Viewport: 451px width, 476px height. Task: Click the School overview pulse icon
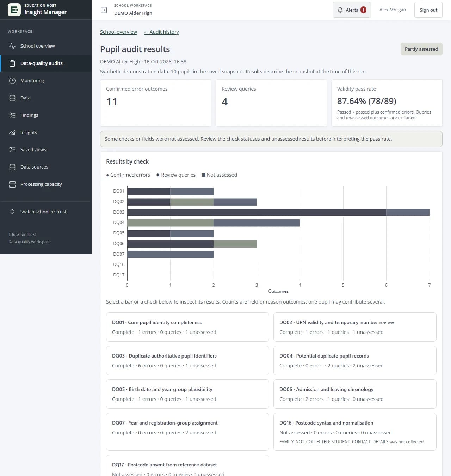click(12, 46)
